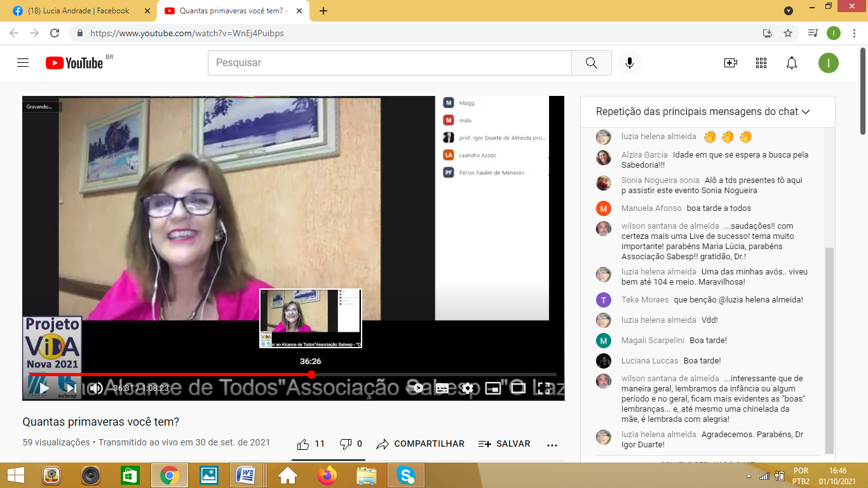Open the create video icon

coord(731,63)
